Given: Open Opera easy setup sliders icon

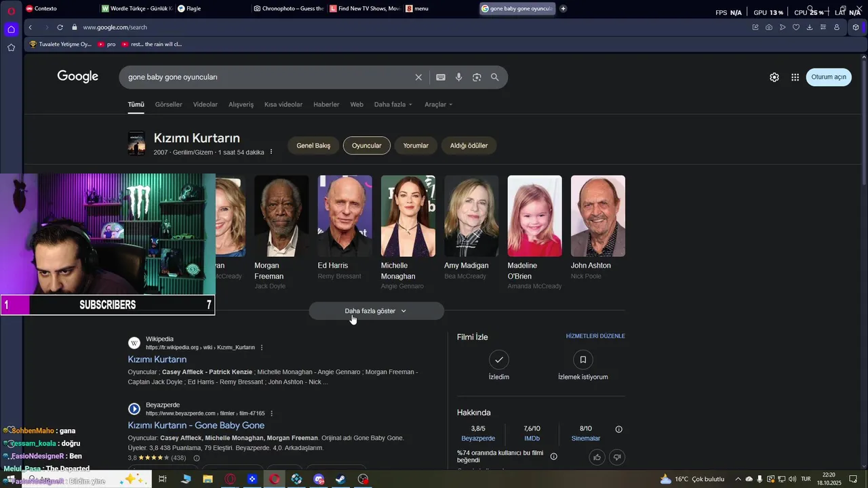Looking at the screenshot, I should 823,27.
